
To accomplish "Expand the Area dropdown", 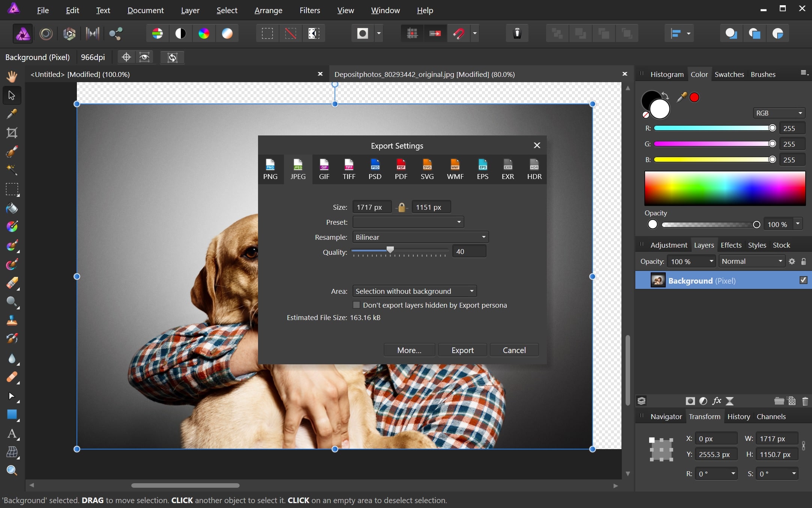I will tap(472, 291).
